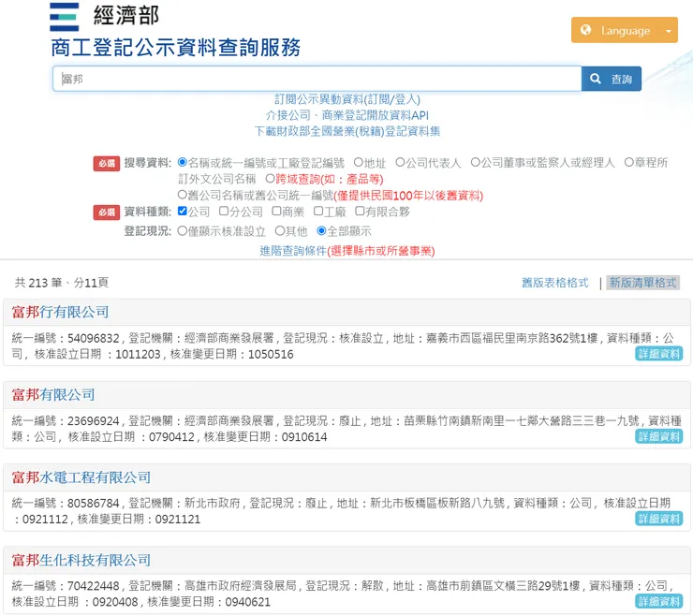Expand 進階查詢條件 advanced search options
The width and height of the screenshot is (693, 616).
346,251
